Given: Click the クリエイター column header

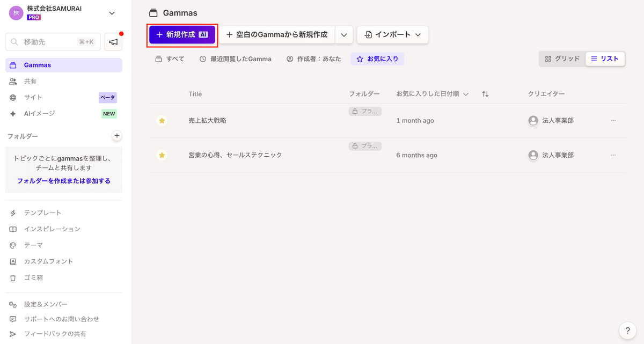Looking at the screenshot, I should [546, 94].
